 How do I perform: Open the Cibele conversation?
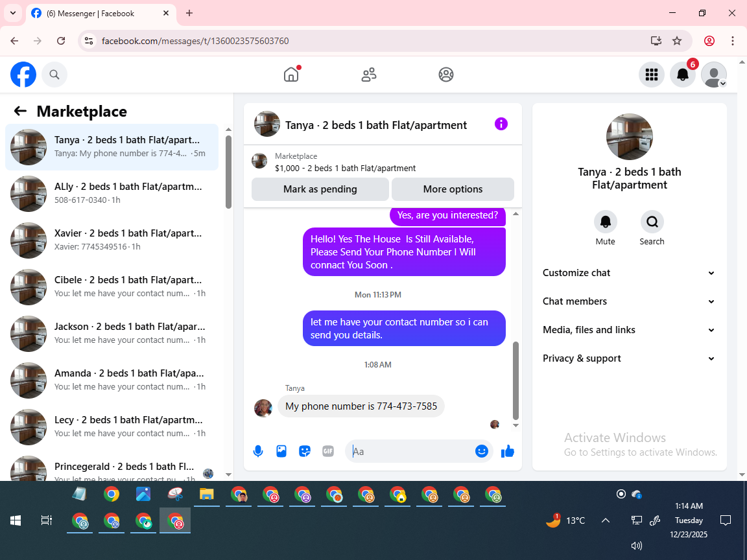click(x=112, y=286)
